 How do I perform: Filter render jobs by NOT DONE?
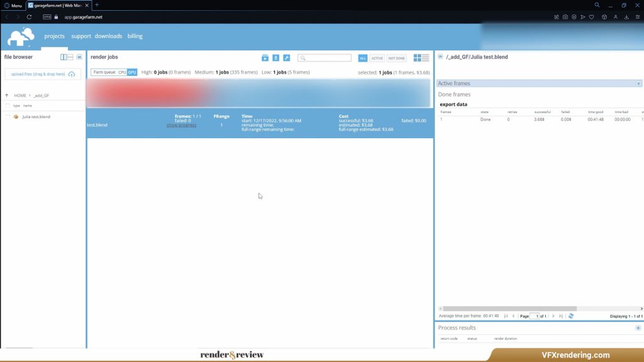point(396,58)
